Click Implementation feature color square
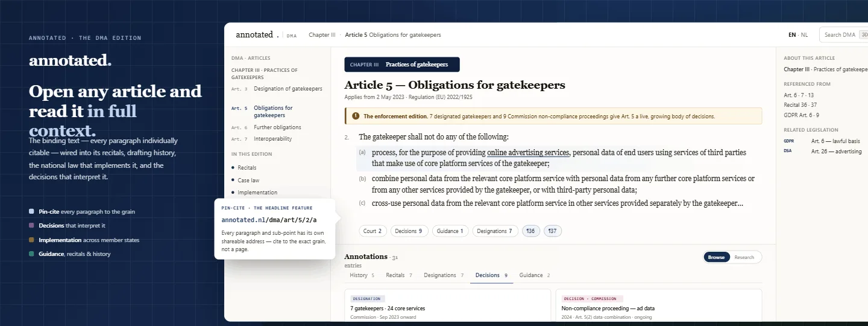The image size is (868, 326). pos(31,240)
